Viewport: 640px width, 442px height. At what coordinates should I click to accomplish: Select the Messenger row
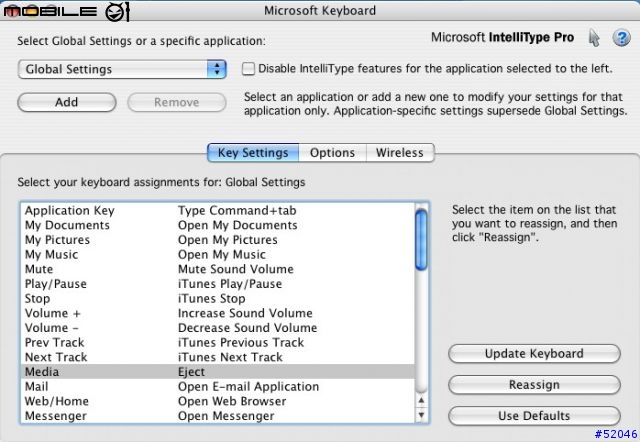pos(218,416)
